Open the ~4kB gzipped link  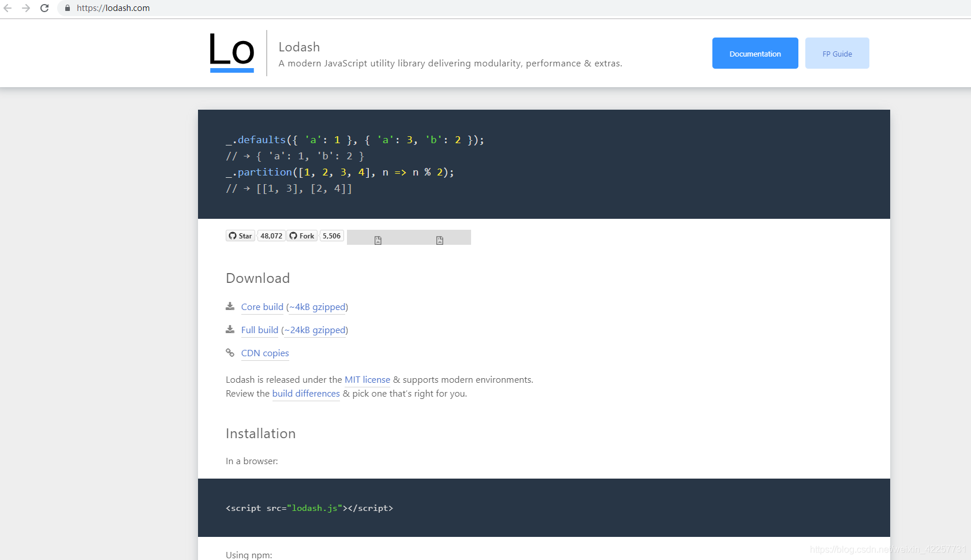point(317,307)
